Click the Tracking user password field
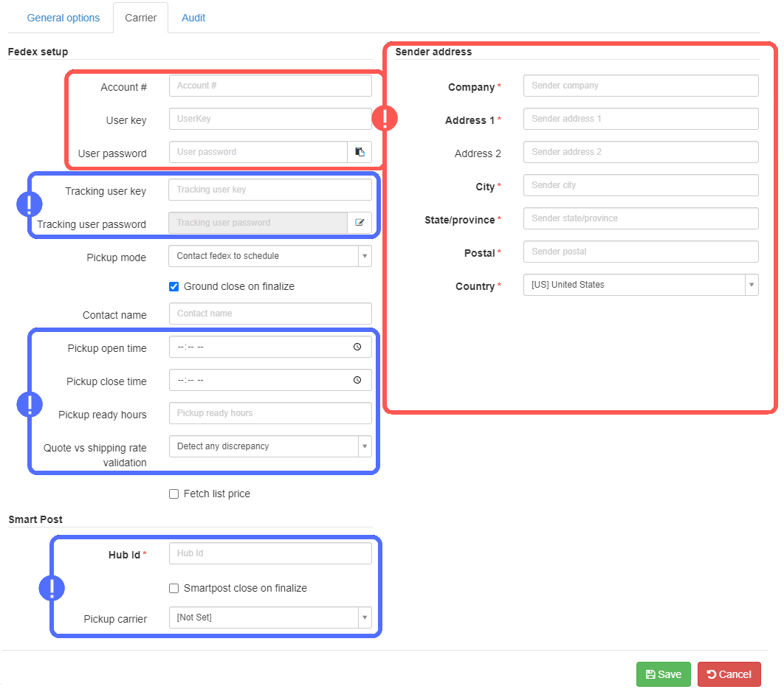 pos(258,223)
